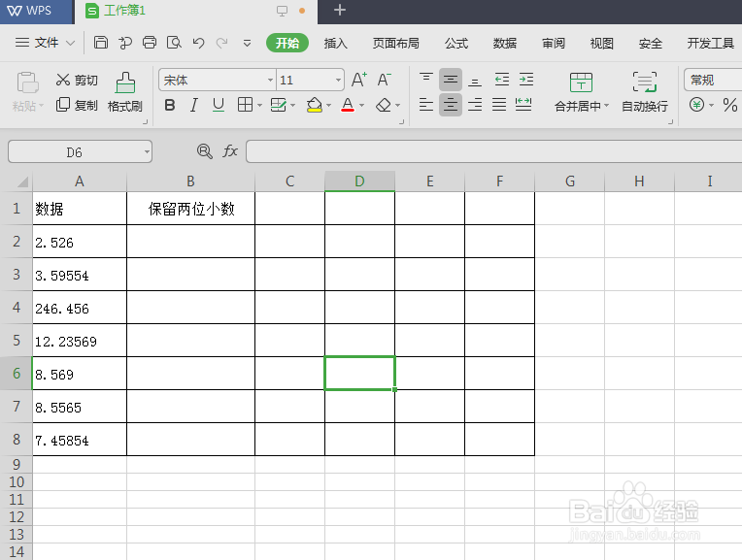Toggle horizontal center alignment
Image resolution: width=742 pixels, height=560 pixels.
(451, 105)
